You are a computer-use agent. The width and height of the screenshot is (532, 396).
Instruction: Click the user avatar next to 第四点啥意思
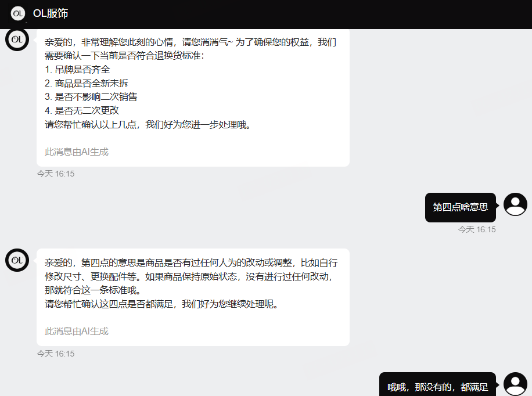click(x=515, y=204)
